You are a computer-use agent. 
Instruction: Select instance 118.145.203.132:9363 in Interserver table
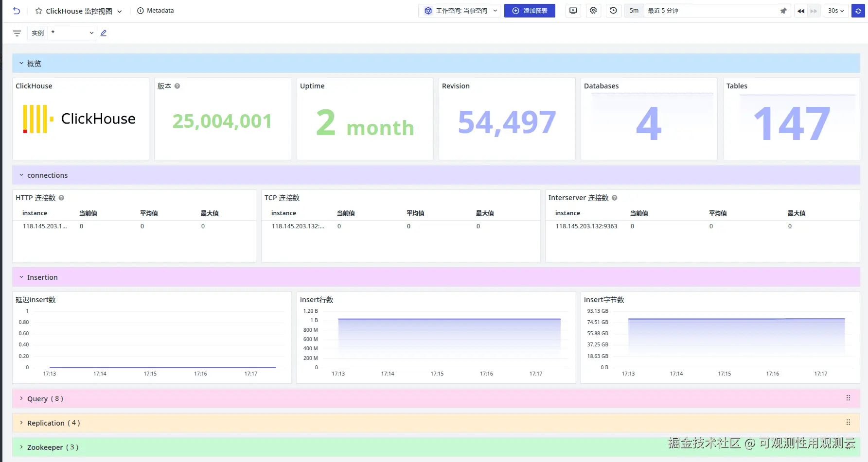point(586,226)
